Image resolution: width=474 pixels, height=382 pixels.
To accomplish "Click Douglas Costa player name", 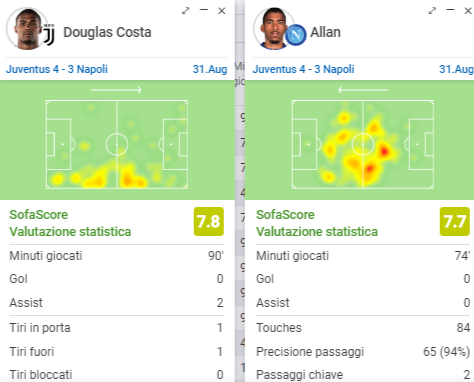I will click(x=107, y=32).
